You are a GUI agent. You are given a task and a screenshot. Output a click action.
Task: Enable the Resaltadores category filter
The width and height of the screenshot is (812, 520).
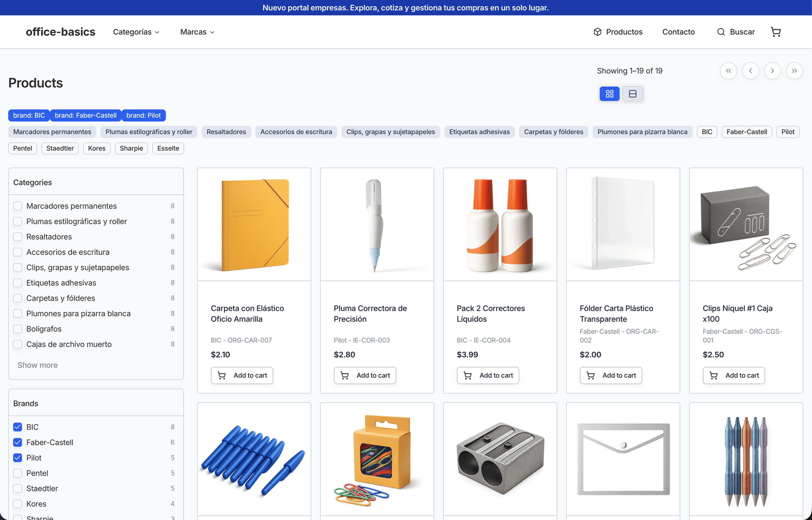click(x=17, y=236)
